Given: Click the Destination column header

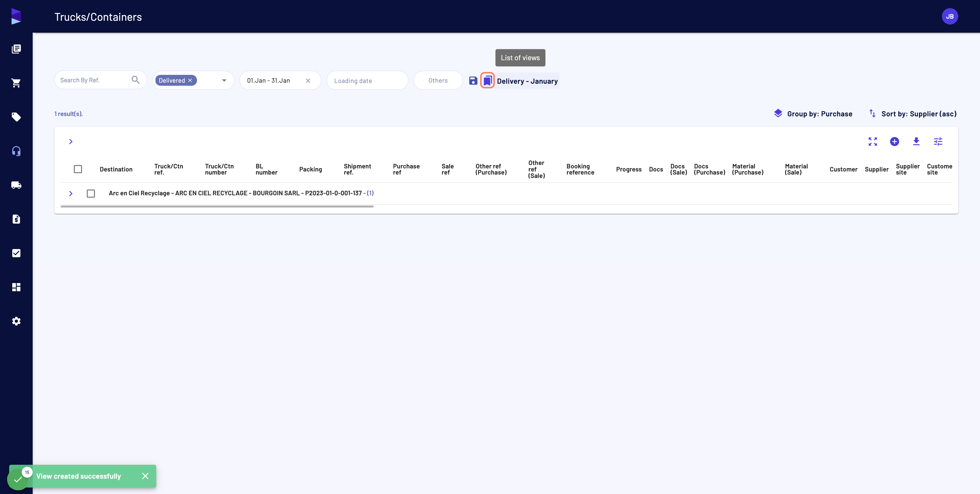Looking at the screenshot, I should click(x=116, y=170).
